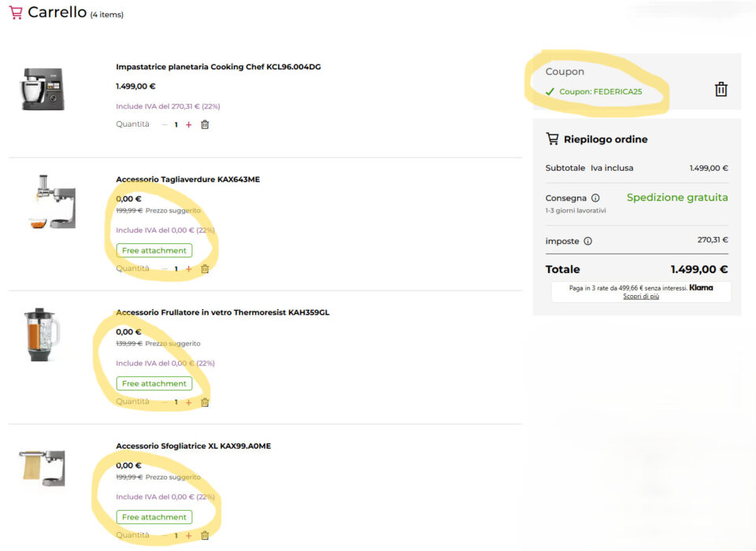Select the Coupon: FEDERICA25 text

[601, 91]
